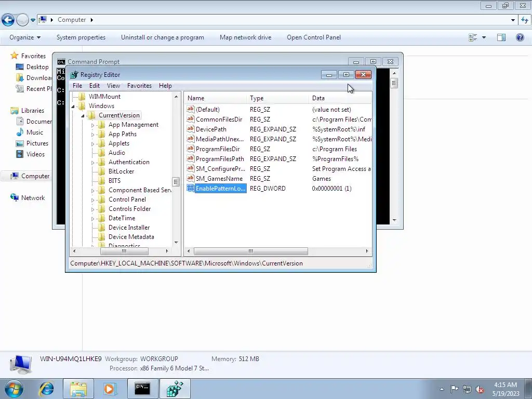Image resolution: width=532 pixels, height=399 pixels.
Task: Click the ProgramFilesDir value icon
Action: [x=190, y=149]
